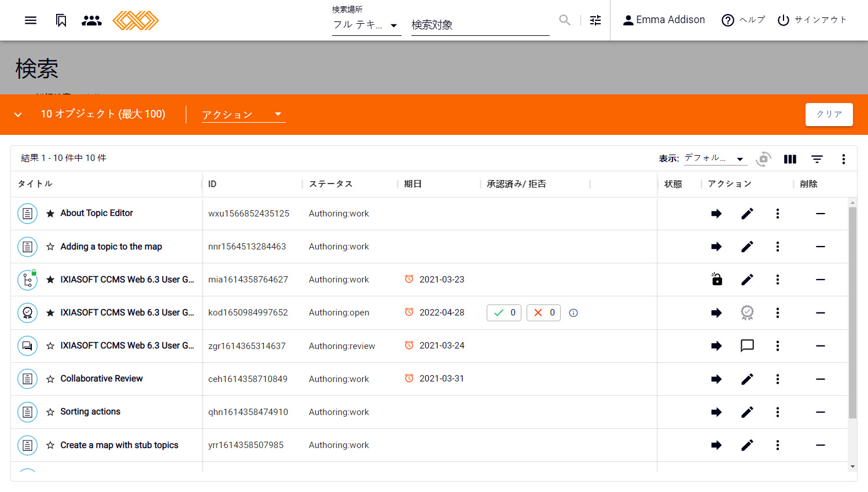The image size is (868, 492).
Task: Open the bookmarks icon in header
Action: click(x=61, y=20)
